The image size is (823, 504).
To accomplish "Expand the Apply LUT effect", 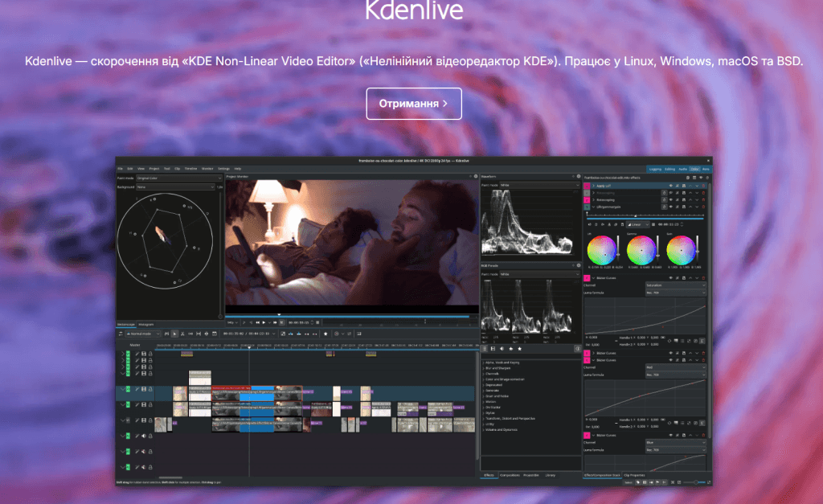I will pos(593,186).
